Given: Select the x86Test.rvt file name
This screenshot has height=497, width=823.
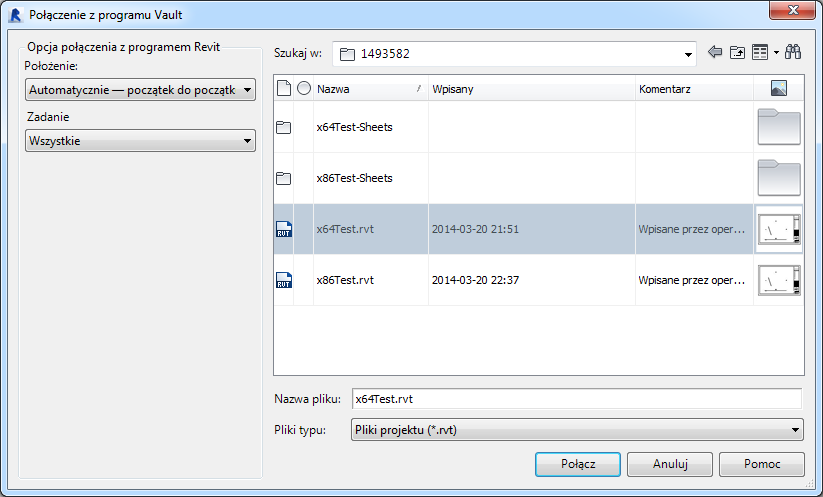Looking at the screenshot, I should point(345,280).
